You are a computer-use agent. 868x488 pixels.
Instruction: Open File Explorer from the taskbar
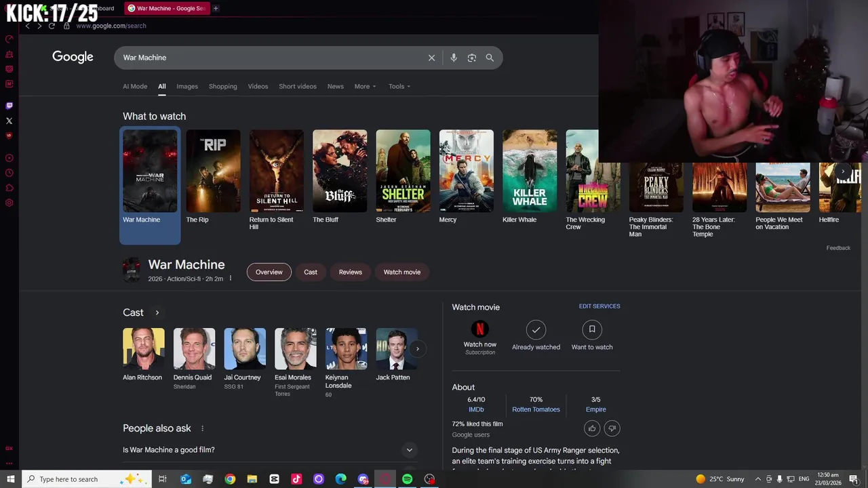(252, 479)
